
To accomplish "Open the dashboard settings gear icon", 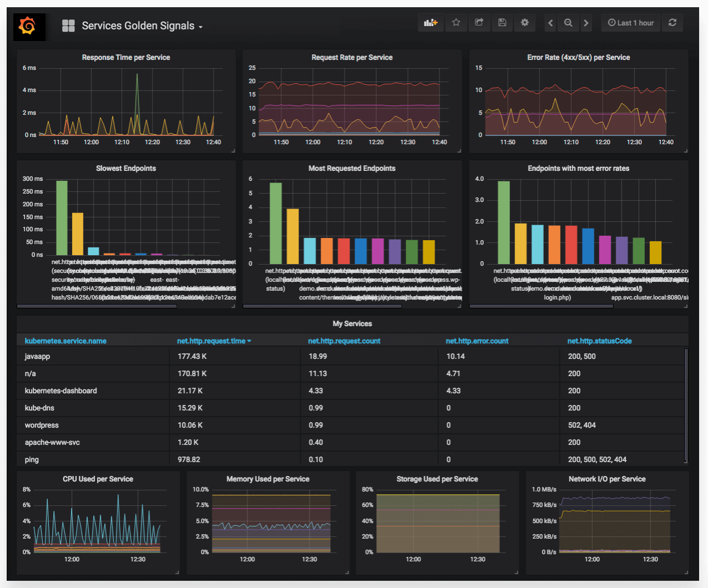I will (x=525, y=23).
